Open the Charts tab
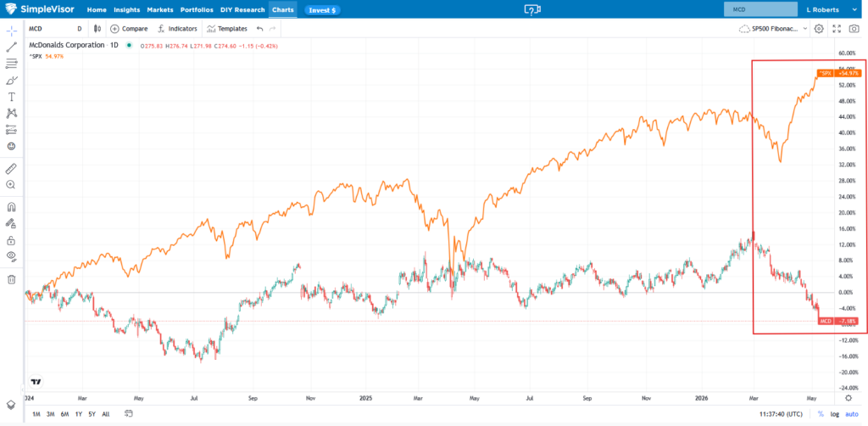Viewport: 868px width, 426px height. (283, 10)
